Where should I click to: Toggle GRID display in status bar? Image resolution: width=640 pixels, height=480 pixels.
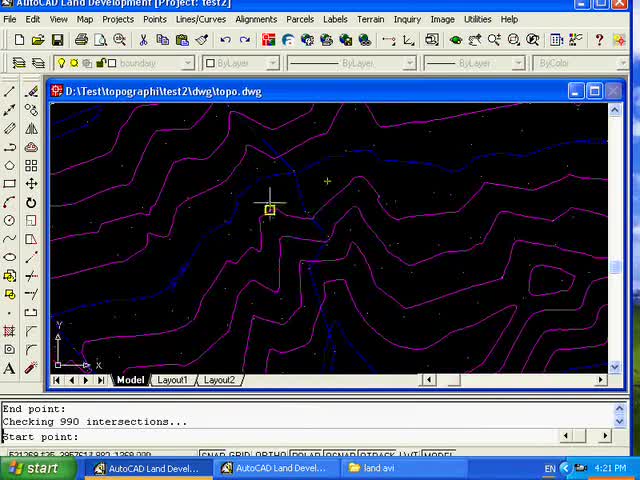(x=239, y=454)
